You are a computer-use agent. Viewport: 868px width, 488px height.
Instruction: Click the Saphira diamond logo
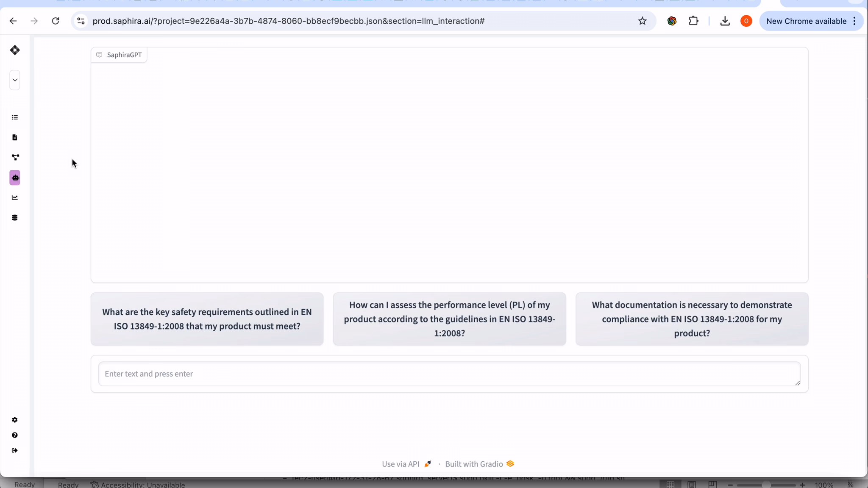[x=15, y=50]
